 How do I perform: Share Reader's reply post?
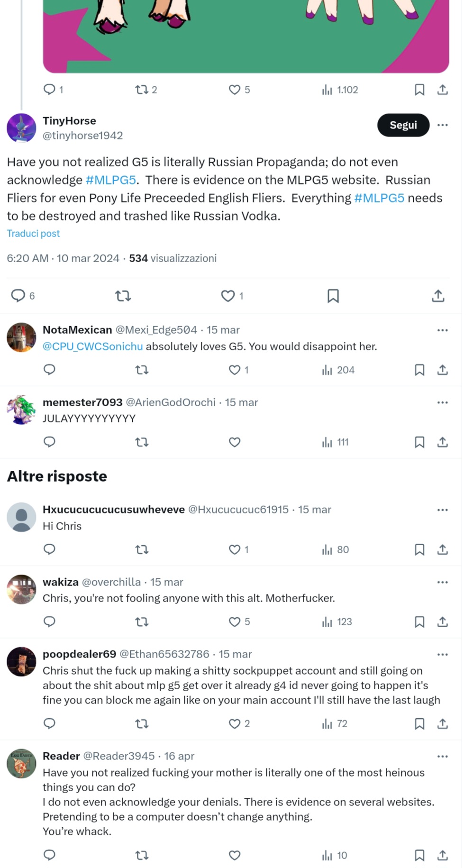click(443, 855)
